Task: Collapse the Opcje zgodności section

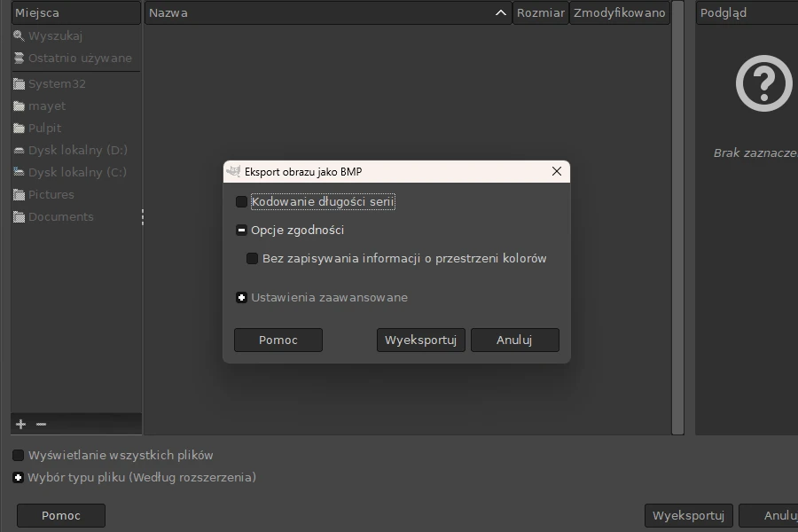Action: coord(242,231)
